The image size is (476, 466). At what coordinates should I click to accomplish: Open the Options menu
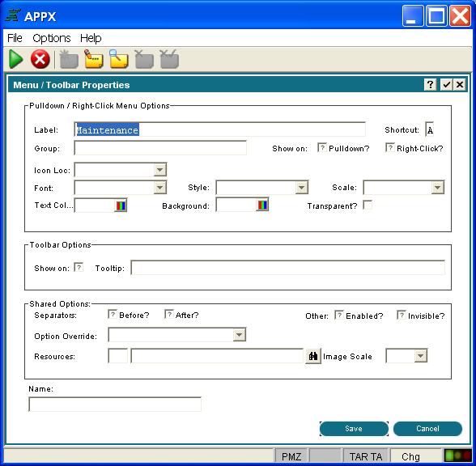click(x=52, y=38)
